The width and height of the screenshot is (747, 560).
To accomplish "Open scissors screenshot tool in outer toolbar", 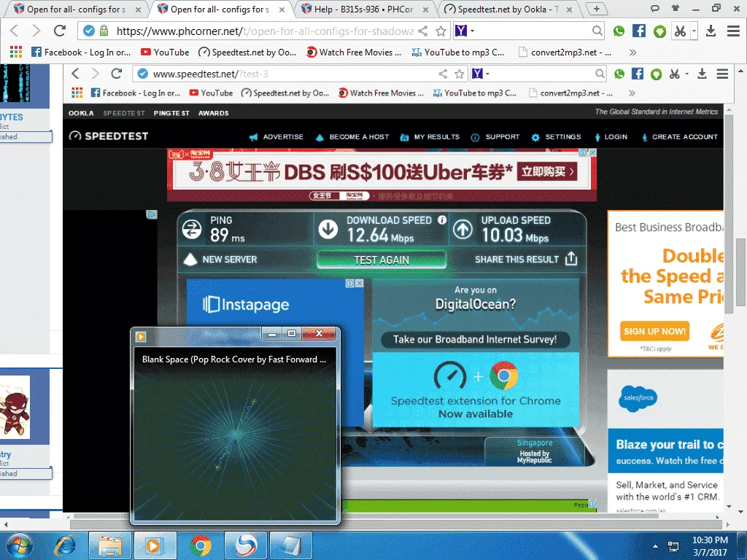I will (x=680, y=31).
